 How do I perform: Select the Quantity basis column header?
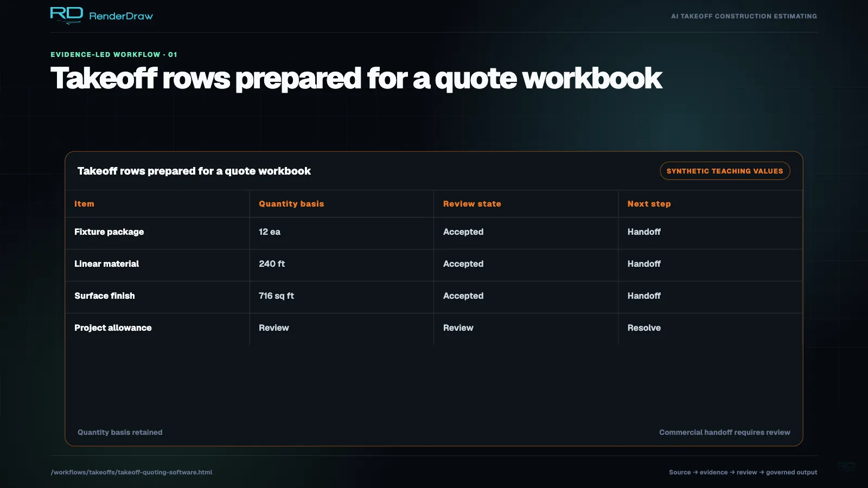coord(291,204)
